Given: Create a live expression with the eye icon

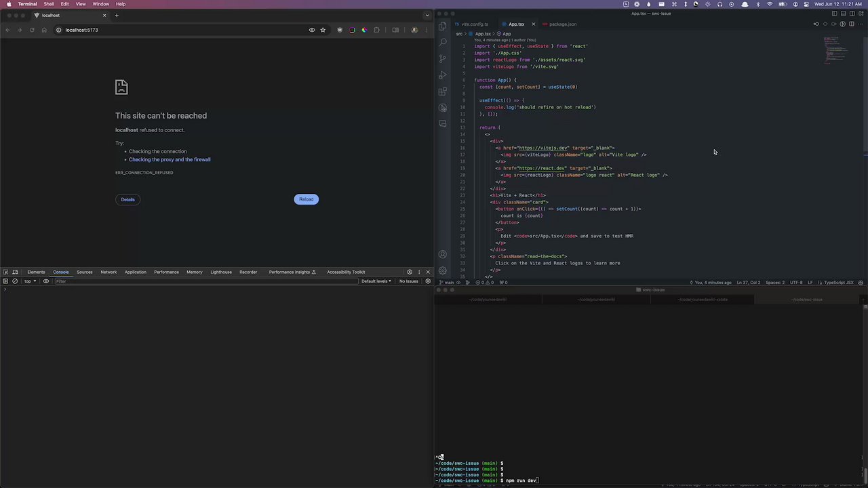Looking at the screenshot, I should 46,281.
